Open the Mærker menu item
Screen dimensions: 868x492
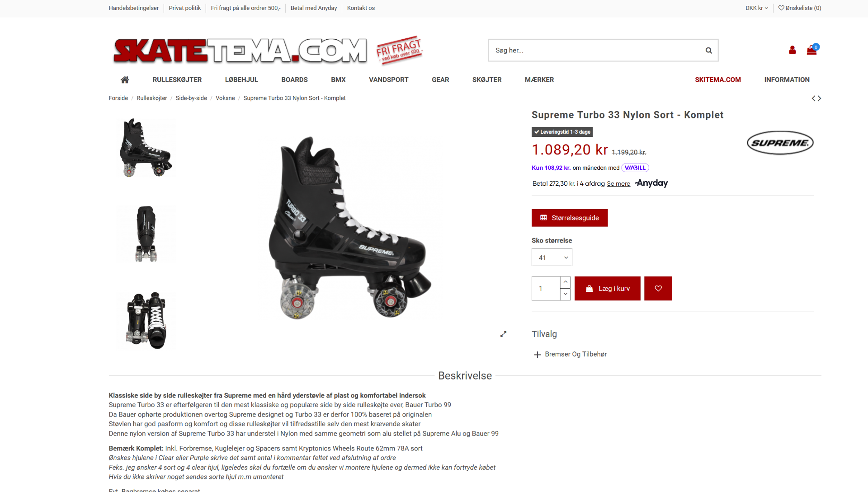(539, 80)
